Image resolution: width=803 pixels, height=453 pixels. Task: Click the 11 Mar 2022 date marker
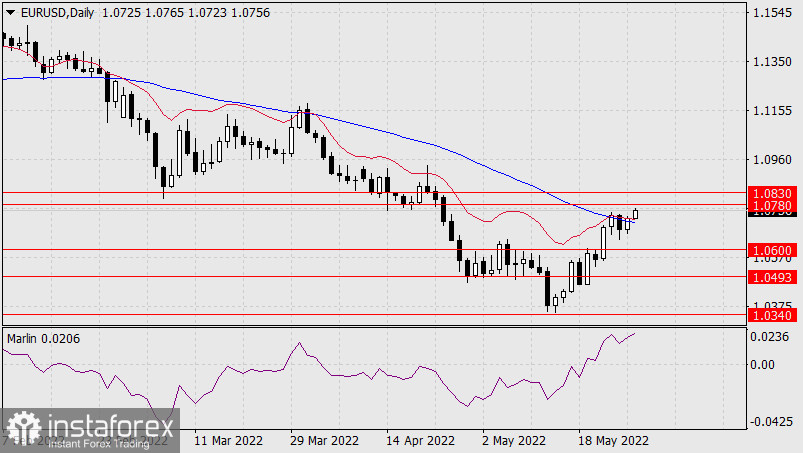point(228,441)
